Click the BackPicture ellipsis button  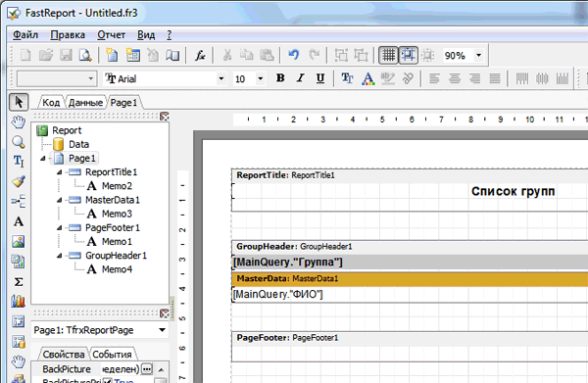point(147,369)
